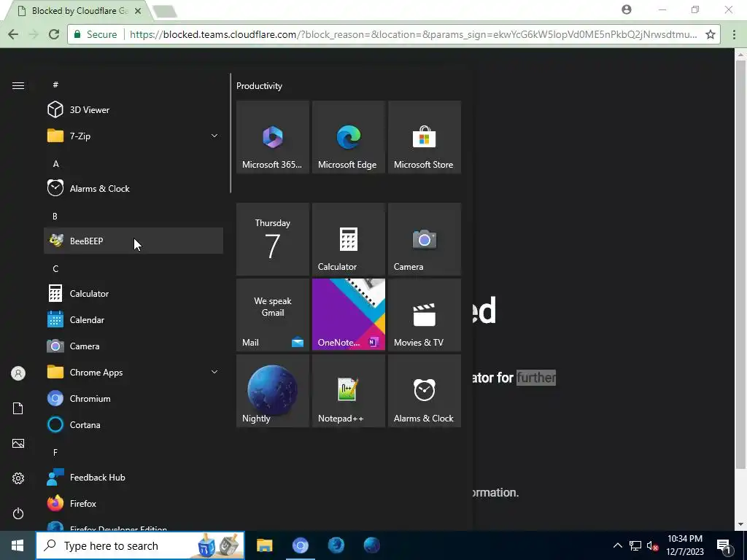Open the Movies & TV tile
The height and width of the screenshot is (560, 747).
425,315
